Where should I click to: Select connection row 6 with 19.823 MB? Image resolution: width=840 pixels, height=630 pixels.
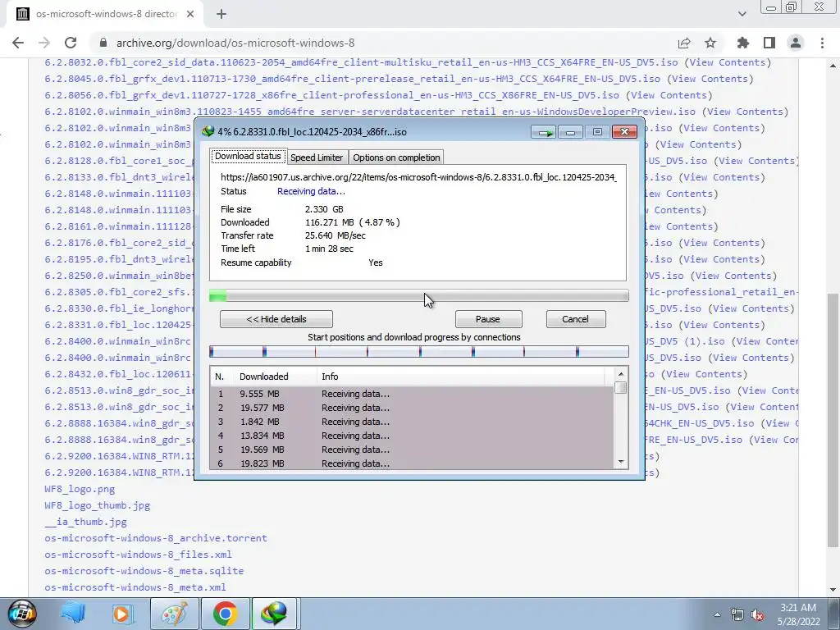pyautogui.click(x=412, y=463)
